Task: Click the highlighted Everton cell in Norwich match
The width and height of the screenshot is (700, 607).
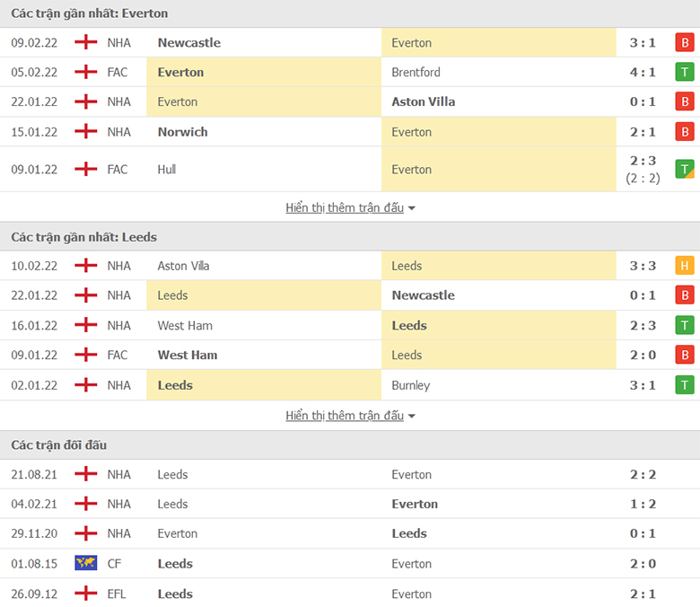Action: coord(499,132)
